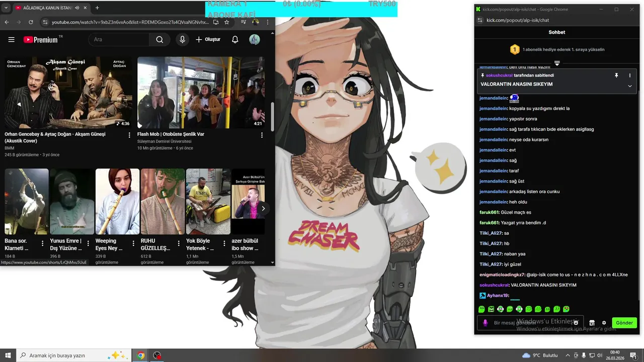Open the Windows Start menu
This screenshot has width=644, height=362.
tap(8, 355)
